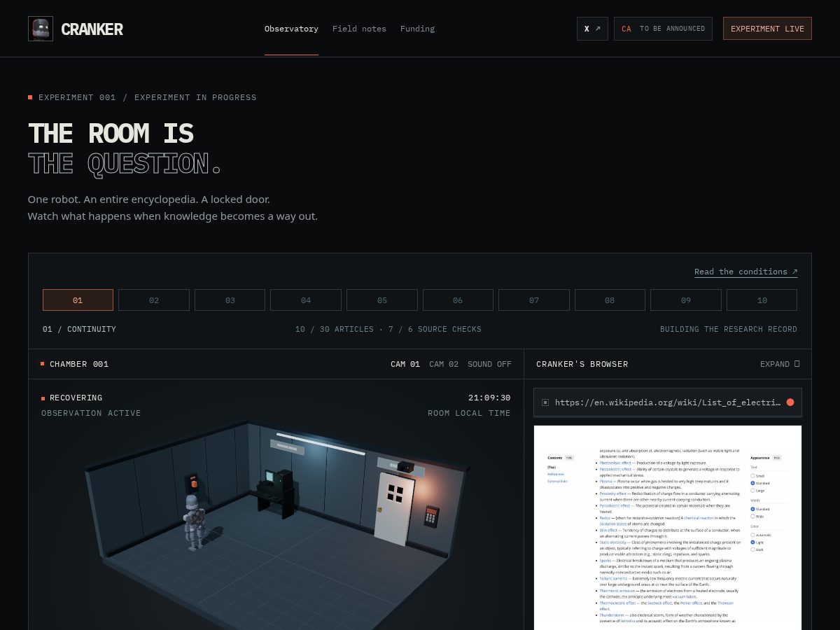
Task: Select Light color radio button
Action: click(x=752, y=542)
